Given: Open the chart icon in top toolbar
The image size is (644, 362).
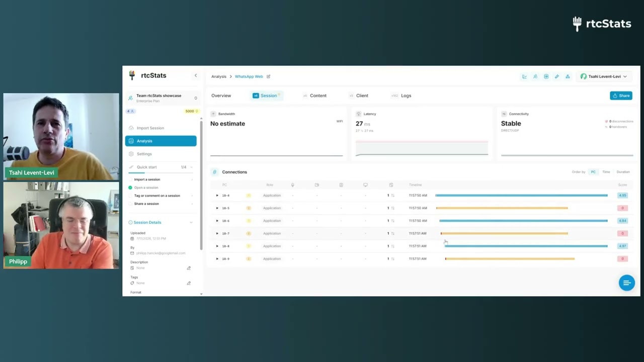Looking at the screenshot, I should (524, 76).
